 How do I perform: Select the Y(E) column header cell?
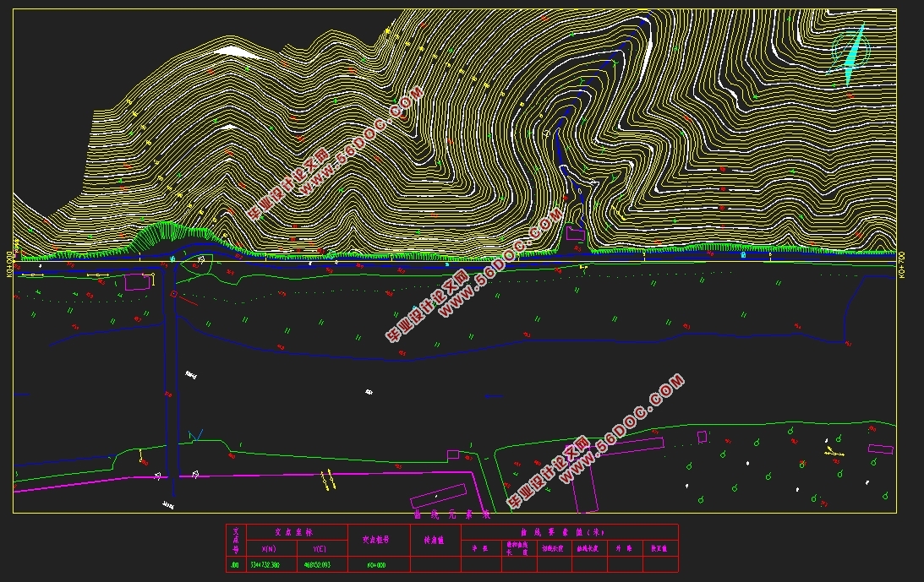pos(320,549)
